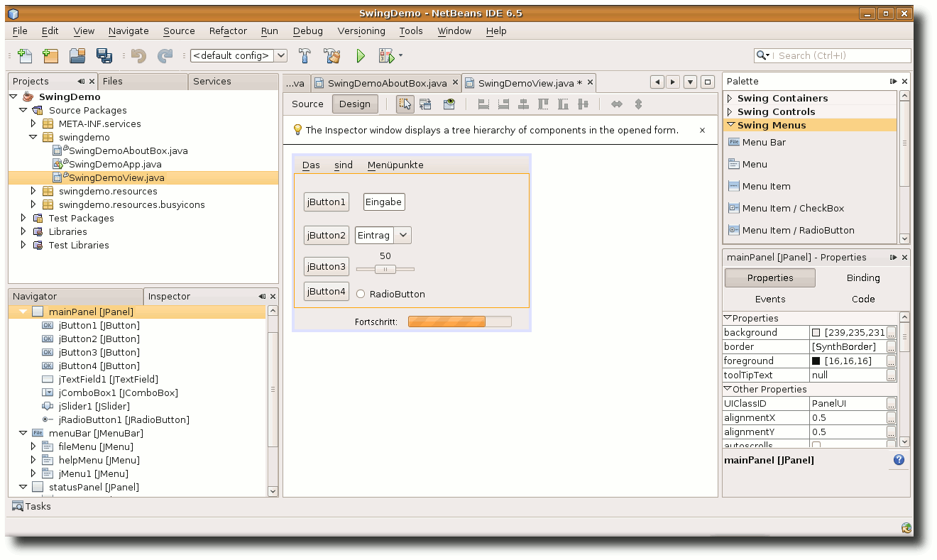
Task: Open the Eintrag combo box on the form
Action: click(402, 235)
